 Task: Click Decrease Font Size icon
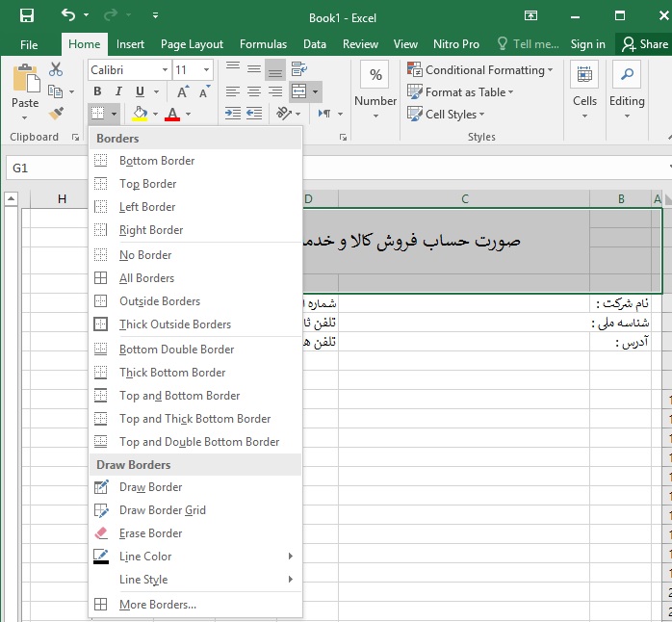tap(204, 91)
